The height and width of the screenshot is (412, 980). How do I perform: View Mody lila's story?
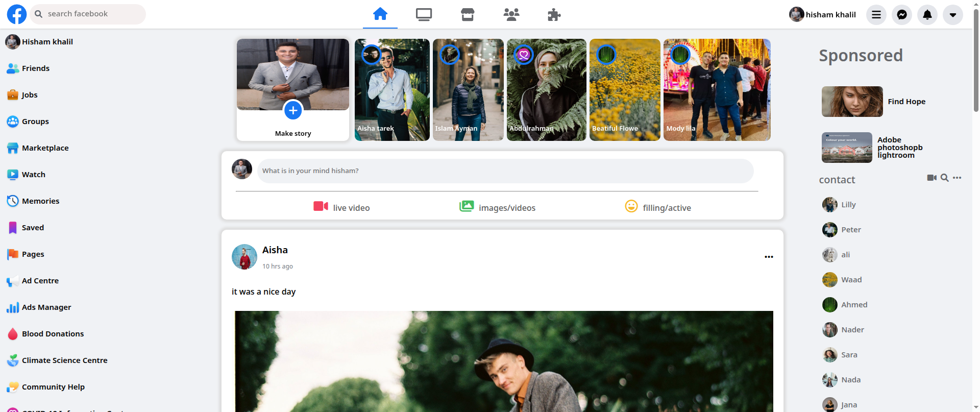(x=717, y=90)
